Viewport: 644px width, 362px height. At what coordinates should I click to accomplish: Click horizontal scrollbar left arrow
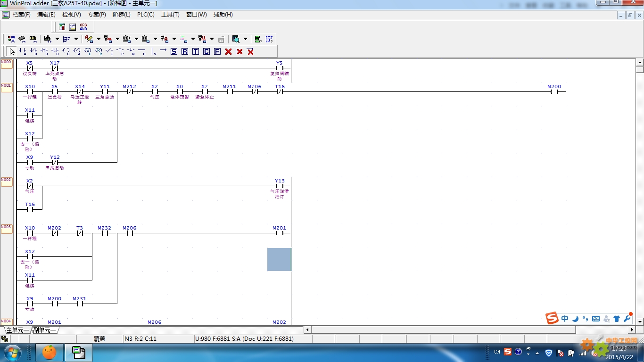point(307,330)
